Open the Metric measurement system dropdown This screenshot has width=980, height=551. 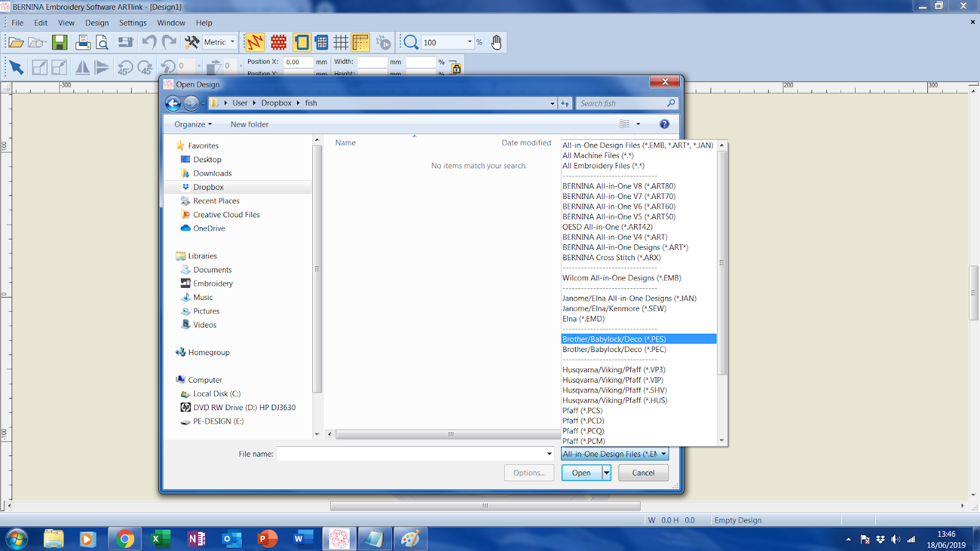coord(232,42)
